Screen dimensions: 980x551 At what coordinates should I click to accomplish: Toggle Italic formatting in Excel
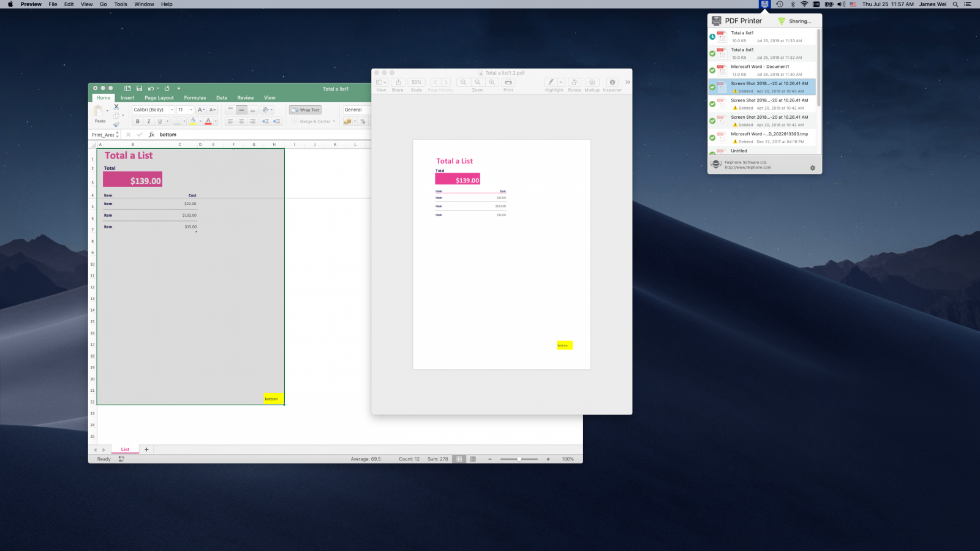(149, 121)
